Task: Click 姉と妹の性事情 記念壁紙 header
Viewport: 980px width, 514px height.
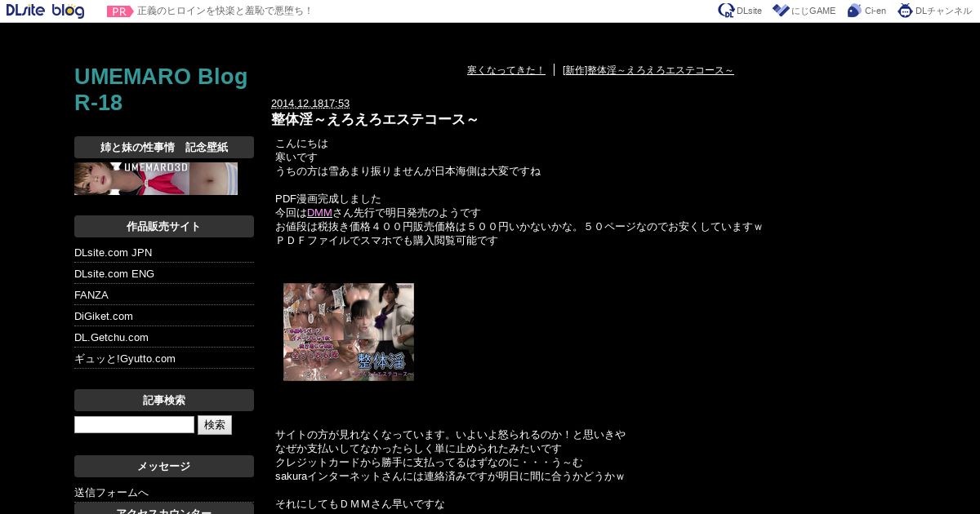Action: pyautogui.click(x=164, y=148)
